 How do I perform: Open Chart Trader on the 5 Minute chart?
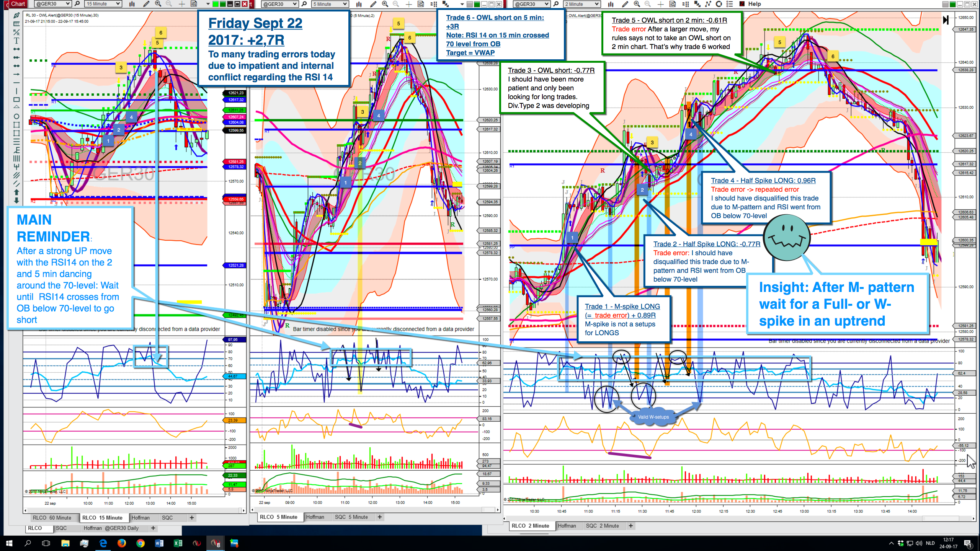tap(433, 4)
